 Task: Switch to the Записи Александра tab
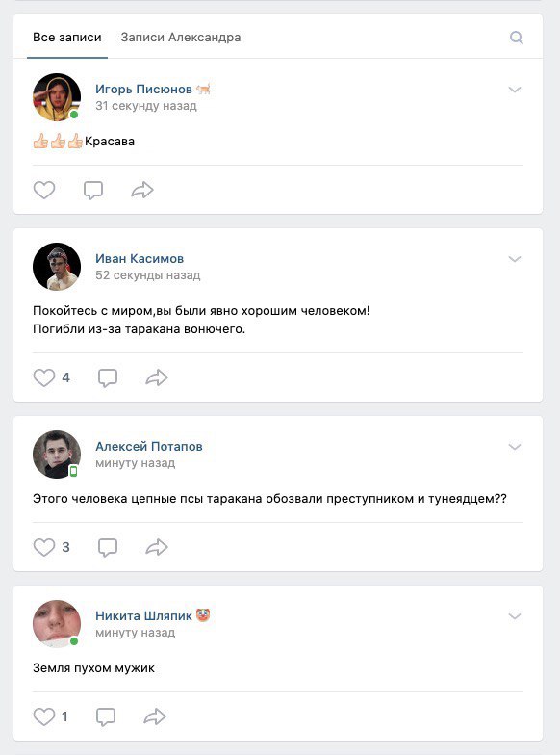(x=181, y=38)
